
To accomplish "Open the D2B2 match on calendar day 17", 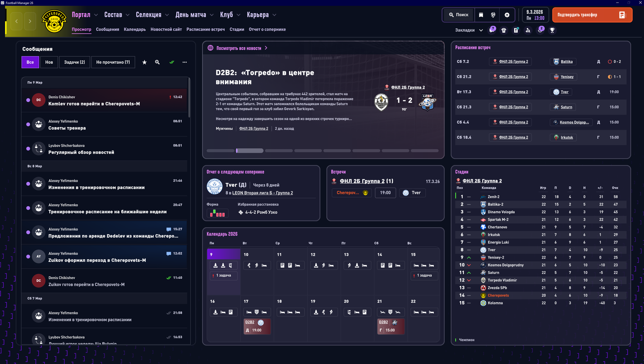I will 257,326.
